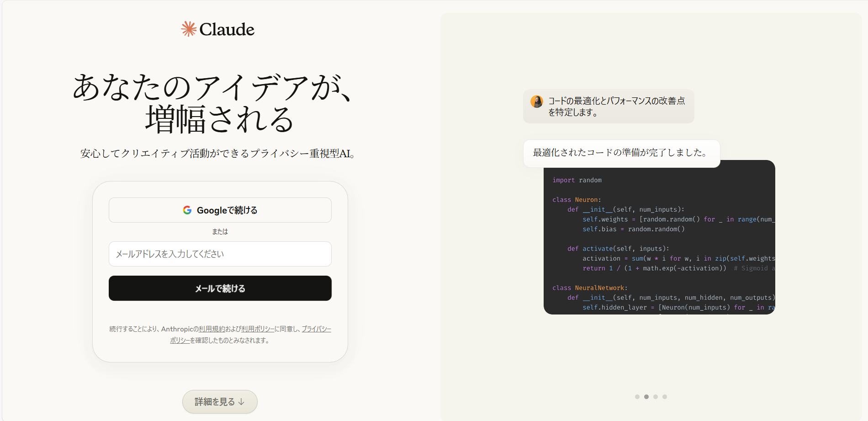Screen dimensions: 868x421
Task: Click the 'import random' code line
Action: click(577, 180)
